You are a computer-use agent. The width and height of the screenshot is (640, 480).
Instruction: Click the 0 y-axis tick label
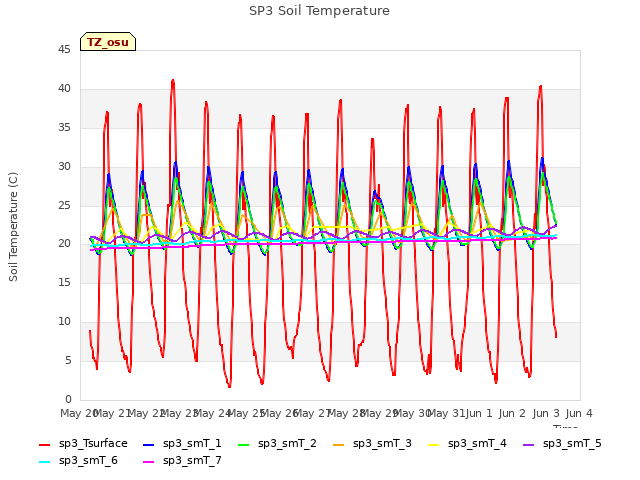68,399
